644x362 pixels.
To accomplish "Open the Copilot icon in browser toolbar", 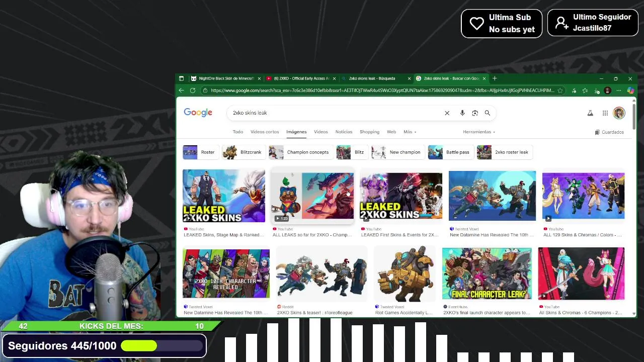I will coord(630,90).
